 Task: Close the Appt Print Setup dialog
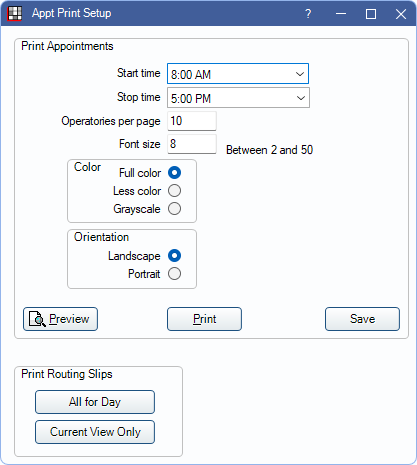(401, 14)
